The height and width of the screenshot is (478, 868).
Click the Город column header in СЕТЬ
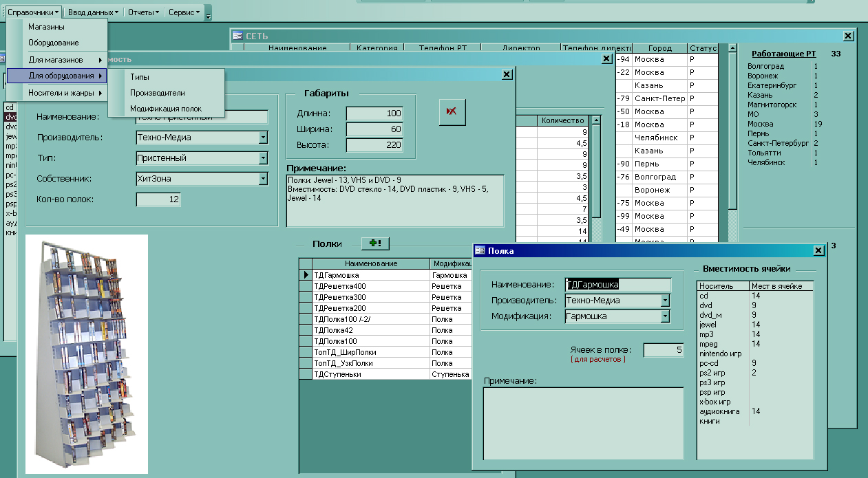coord(659,48)
